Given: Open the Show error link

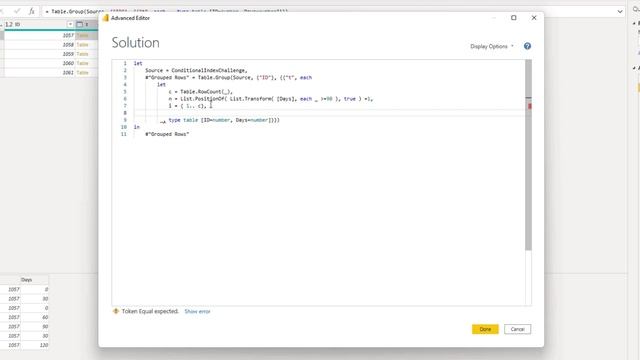Looking at the screenshot, I should pos(197,311).
